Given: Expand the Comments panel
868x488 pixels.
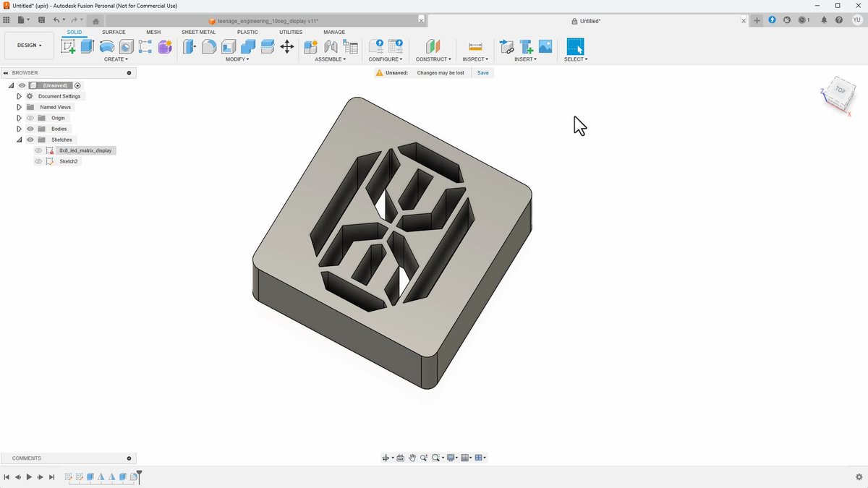Looking at the screenshot, I should (x=129, y=458).
